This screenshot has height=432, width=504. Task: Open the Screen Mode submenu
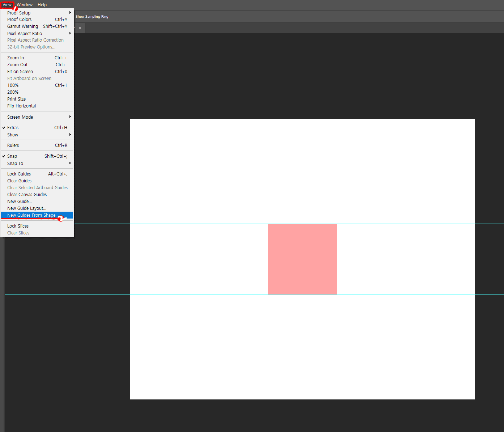(20, 117)
